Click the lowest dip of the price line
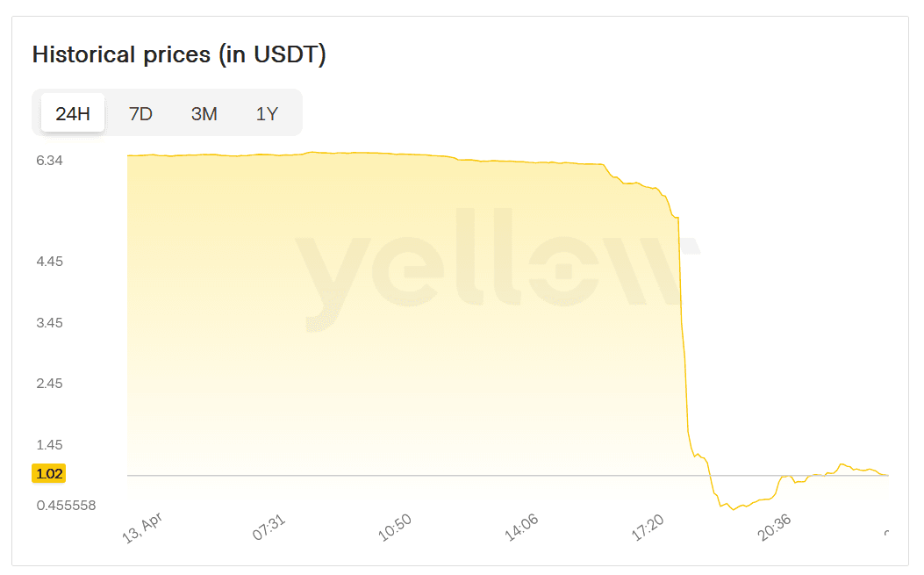The height and width of the screenshot is (575, 924). click(732, 509)
